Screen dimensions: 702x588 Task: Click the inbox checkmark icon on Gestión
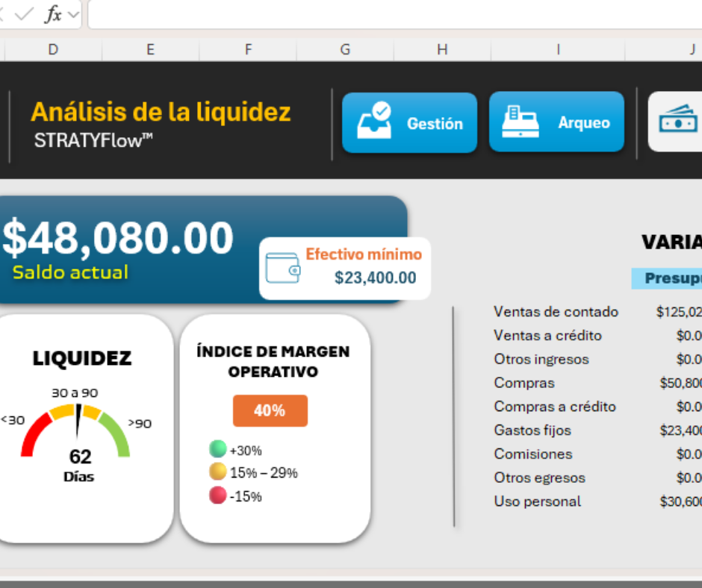pos(374,122)
